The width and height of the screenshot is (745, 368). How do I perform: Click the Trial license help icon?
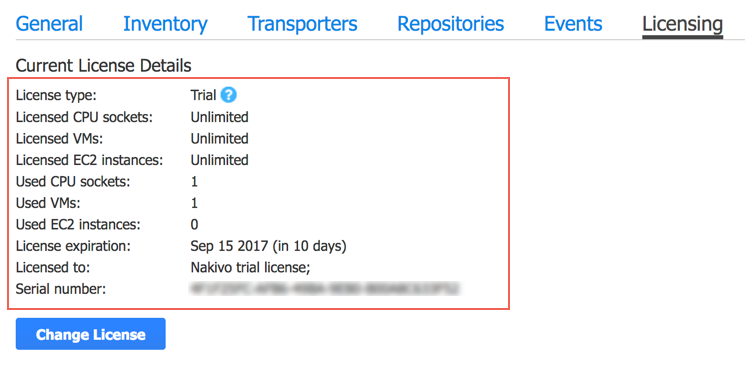pyautogui.click(x=229, y=95)
